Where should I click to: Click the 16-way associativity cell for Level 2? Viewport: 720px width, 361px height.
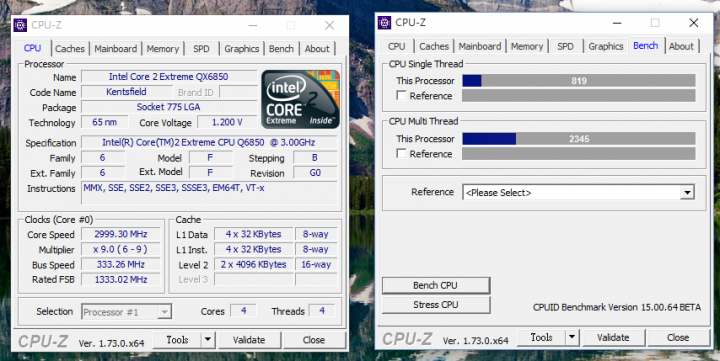[x=316, y=265]
